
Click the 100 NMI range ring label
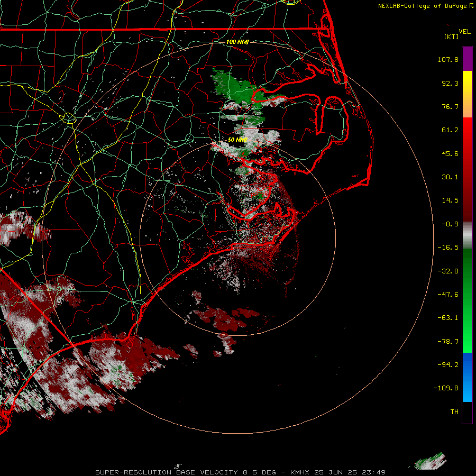pyautogui.click(x=237, y=42)
